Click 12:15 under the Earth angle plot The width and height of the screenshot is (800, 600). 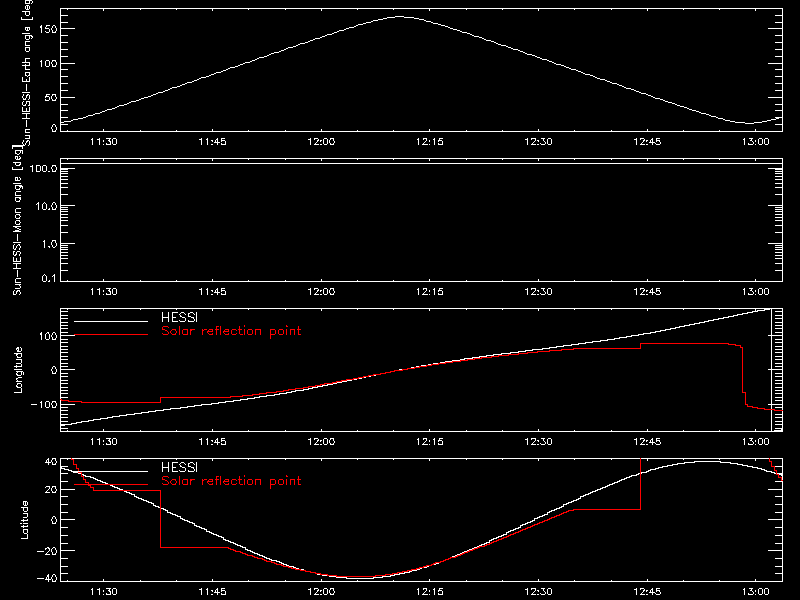(x=430, y=142)
